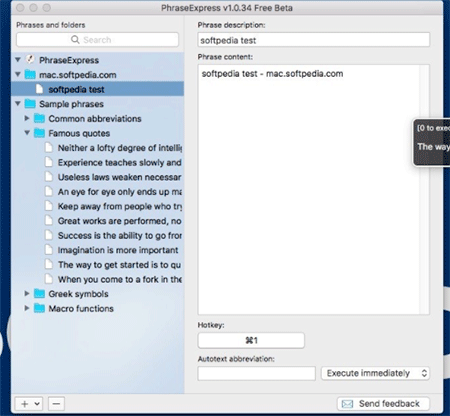Click the softpedia test document icon

[x=39, y=89]
